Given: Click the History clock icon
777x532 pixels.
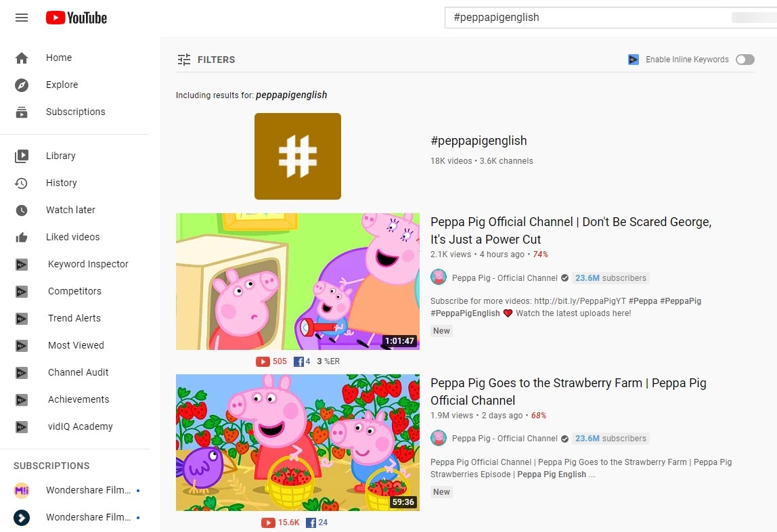Looking at the screenshot, I should point(21,183).
